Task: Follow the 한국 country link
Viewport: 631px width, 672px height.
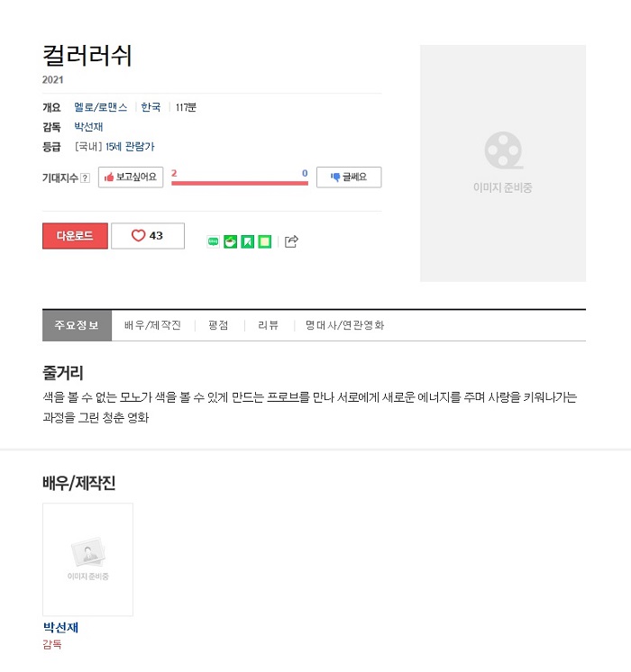Action: (x=151, y=107)
